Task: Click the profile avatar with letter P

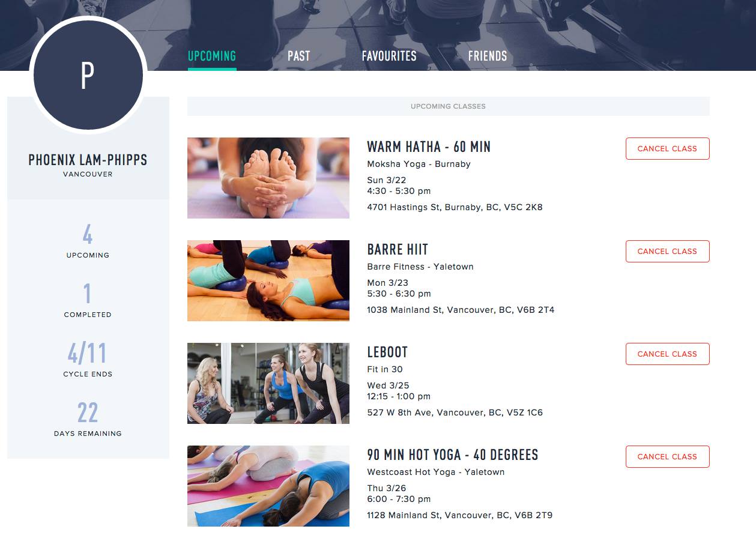Action: [x=88, y=75]
